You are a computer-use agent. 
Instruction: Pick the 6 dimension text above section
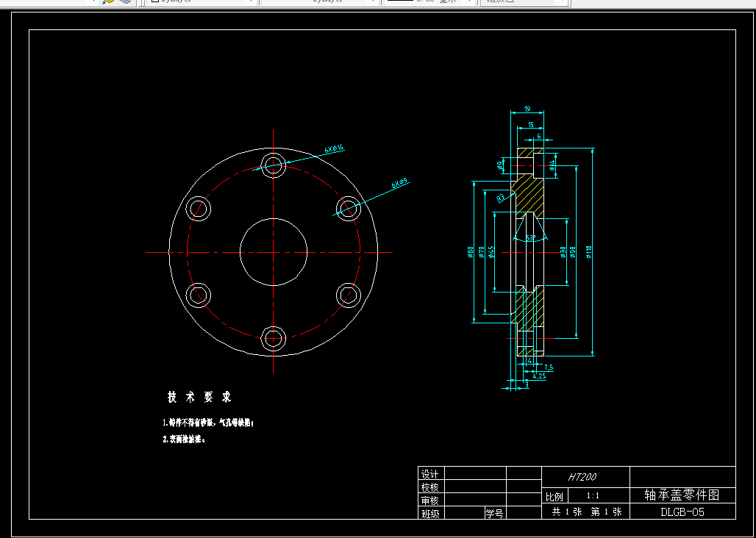[538, 137]
